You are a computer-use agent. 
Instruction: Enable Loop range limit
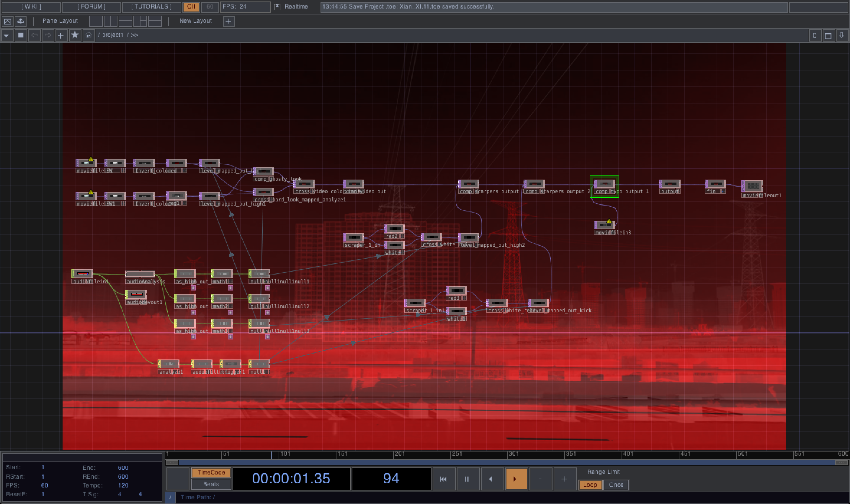590,485
